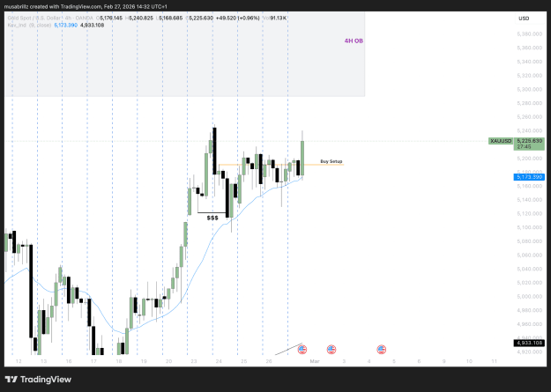Image resolution: width=551 pixels, height=392 pixels.
Task: Click the 5,000.000 price scale value
Action: tap(529, 297)
